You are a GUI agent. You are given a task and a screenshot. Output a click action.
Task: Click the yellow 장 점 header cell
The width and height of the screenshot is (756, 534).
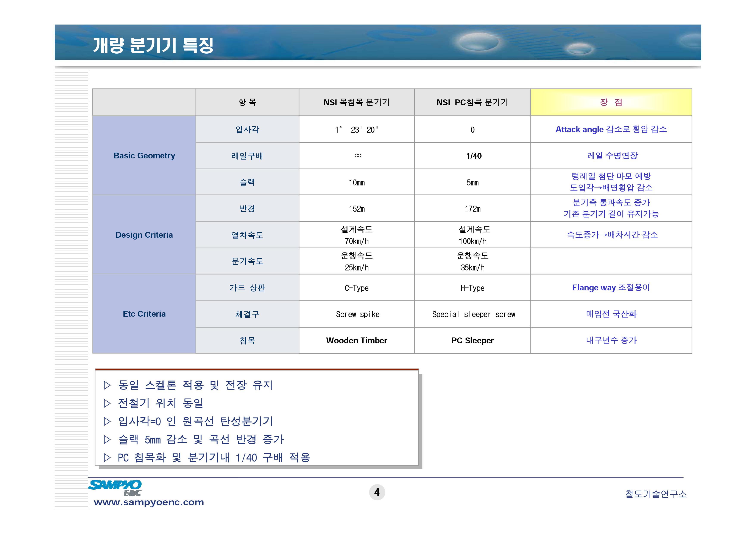pos(611,102)
